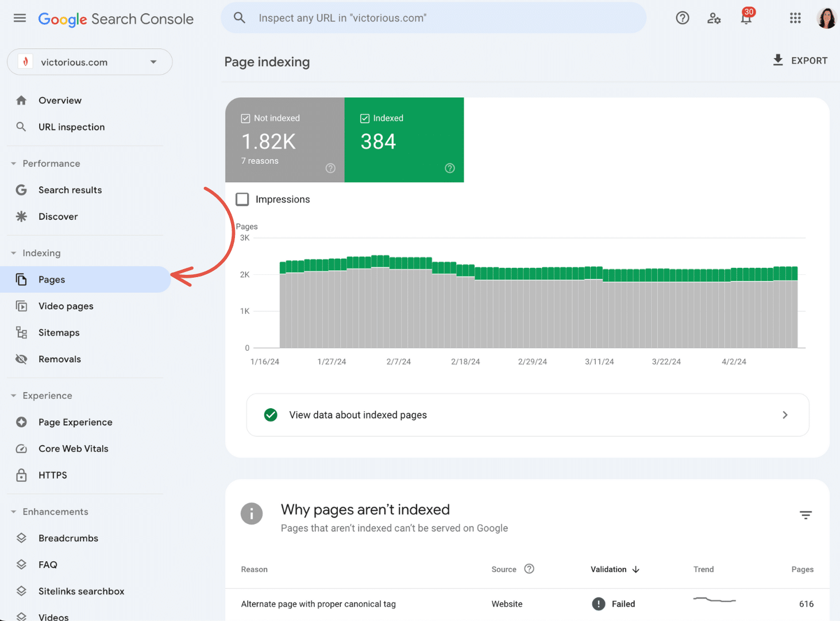Click the Page Experience plus-circle icon
840x621 pixels.
[x=21, y=422]
